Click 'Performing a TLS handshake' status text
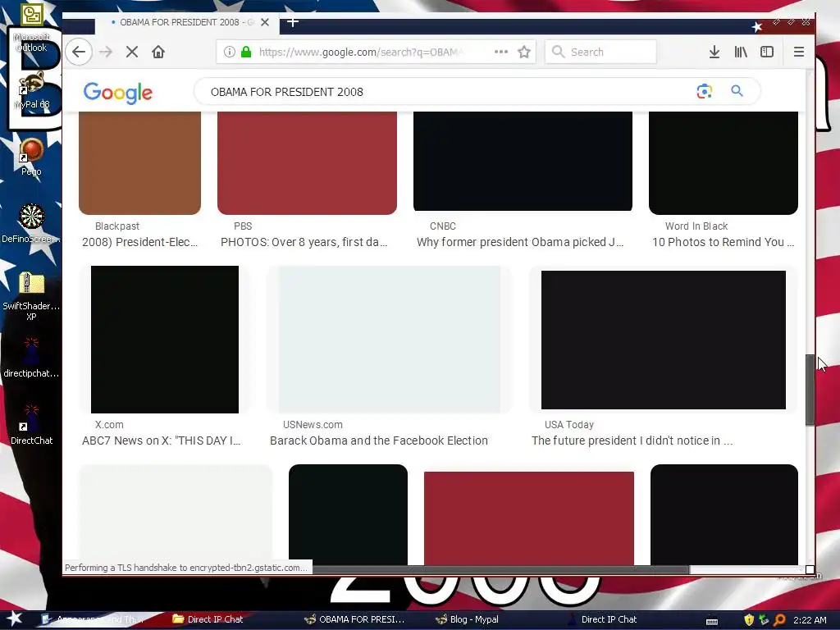This screenshot has height=630, width=840. coord(186,568)
